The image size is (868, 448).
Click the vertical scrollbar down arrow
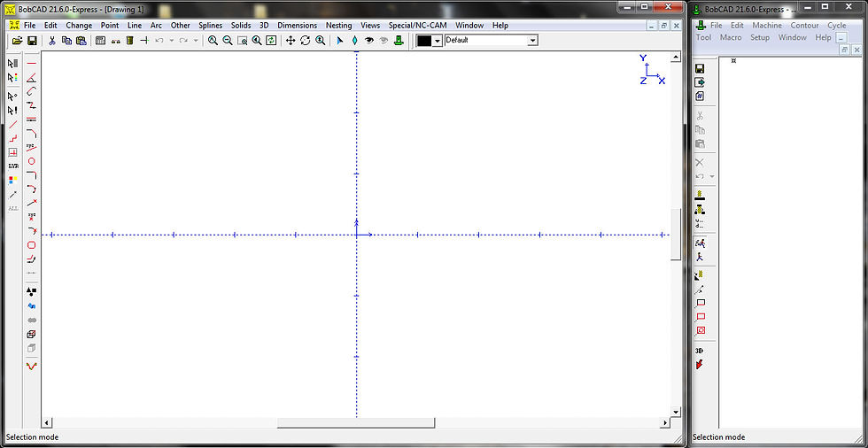pos(675,412)
